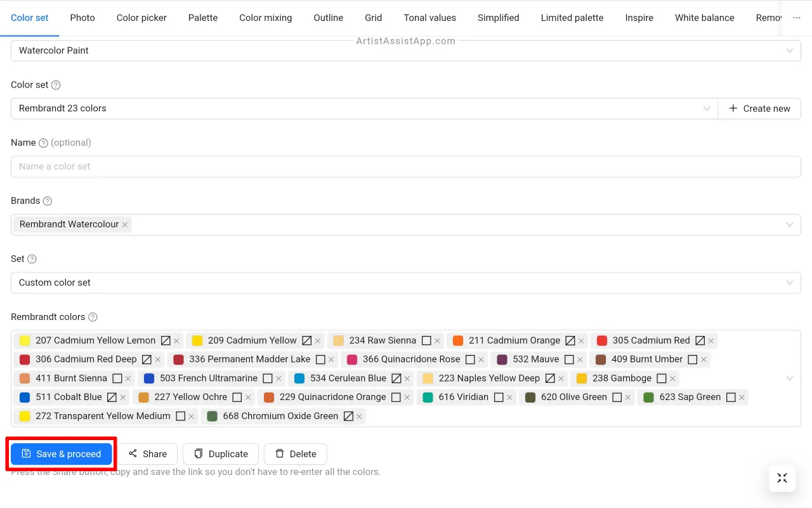This screenshot has width=812, height=508.
Task: Remove 207 Cadmium Yellow Lemon tag
Action: pos(177,341)
